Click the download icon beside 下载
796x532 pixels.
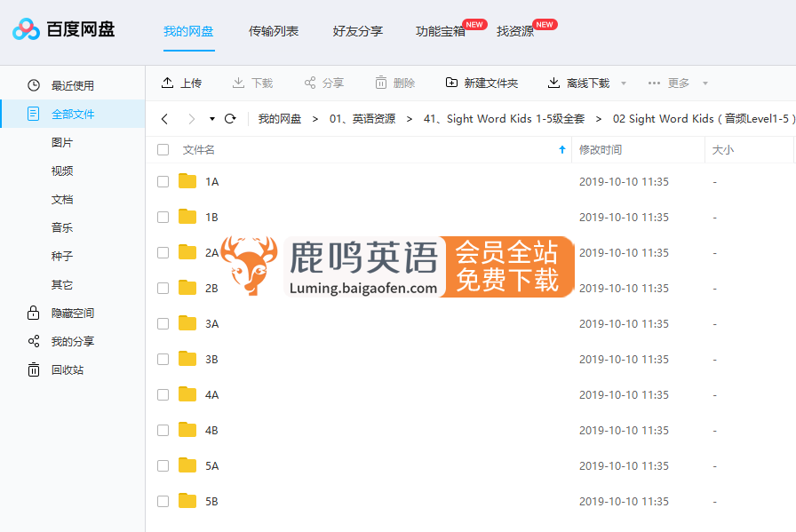point(238,83)
